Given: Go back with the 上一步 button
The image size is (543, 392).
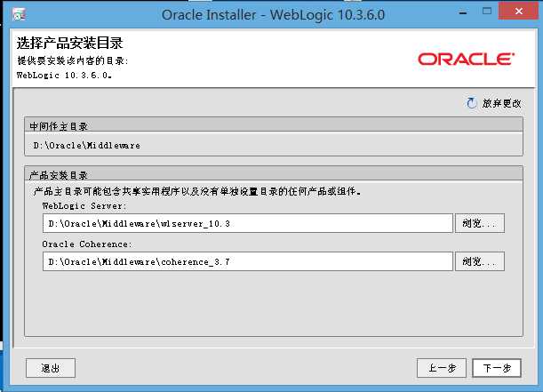Looking at the screenshot, I should tap(442, 368).
